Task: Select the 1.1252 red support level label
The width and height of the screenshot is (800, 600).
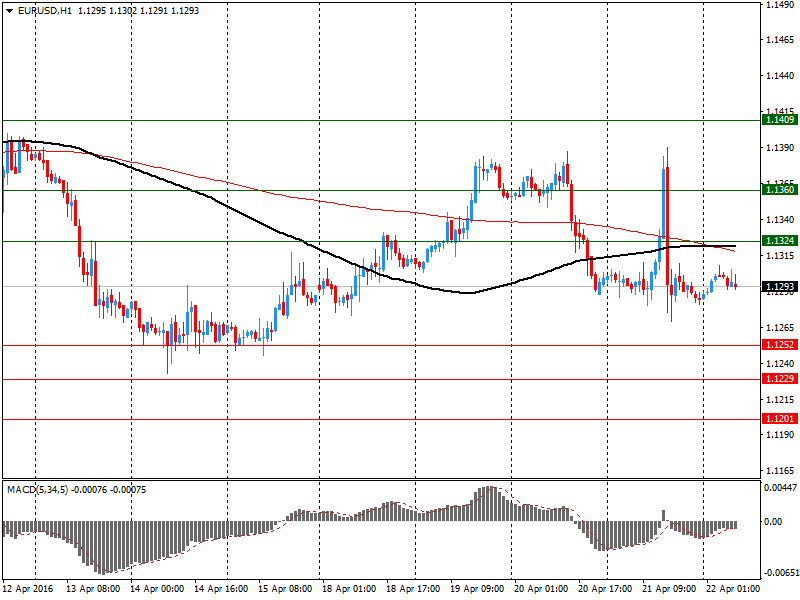Action: pos(780,345)
